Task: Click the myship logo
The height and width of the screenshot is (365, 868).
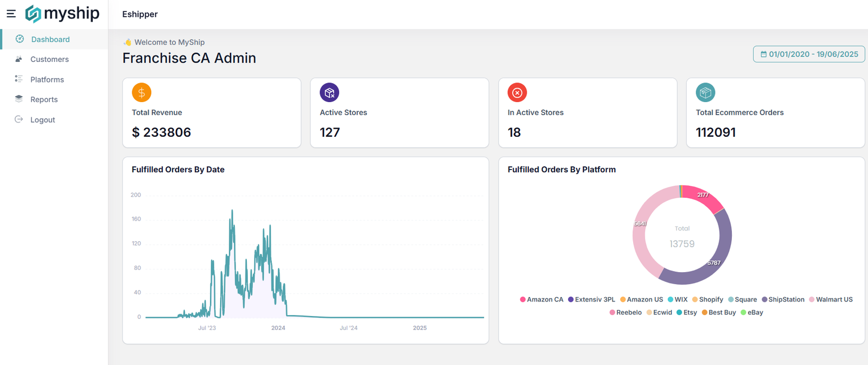Action: point(62,14)
